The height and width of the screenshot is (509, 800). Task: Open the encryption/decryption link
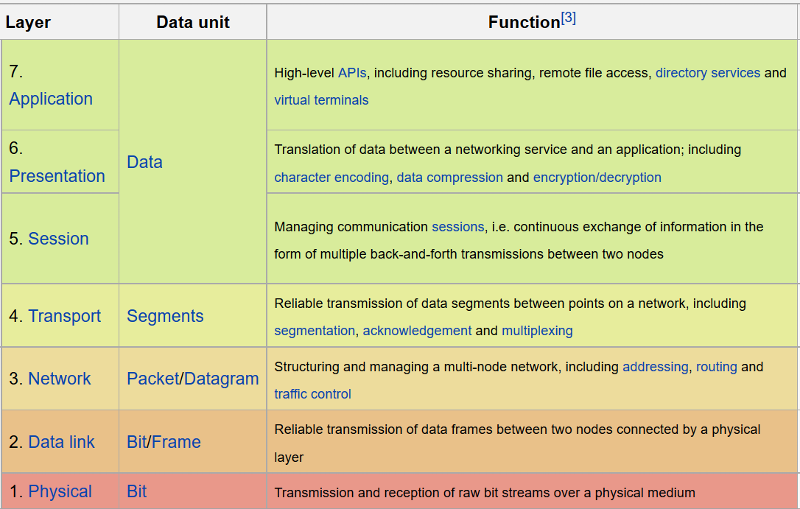[597, 177]
